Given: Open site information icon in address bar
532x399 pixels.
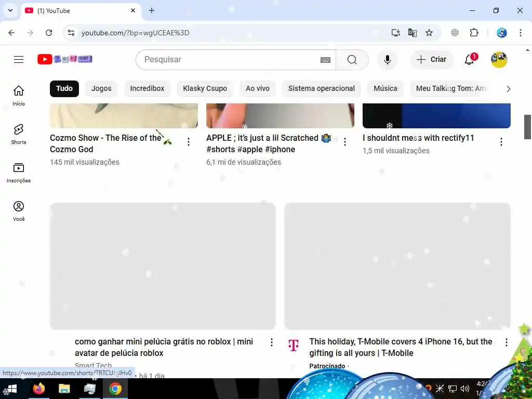Looking at the screenshot, I should (71, 33).
